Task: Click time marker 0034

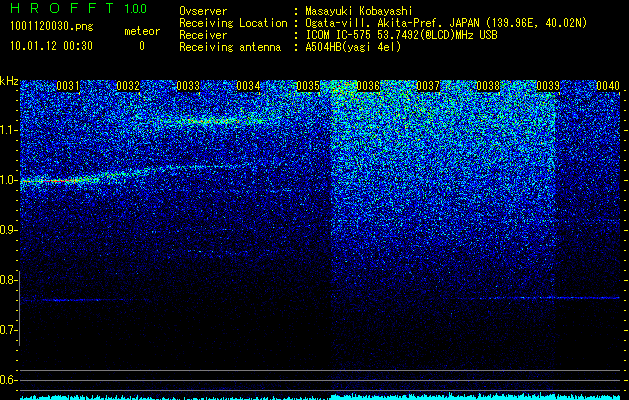Action: click(x=248, y=86)
